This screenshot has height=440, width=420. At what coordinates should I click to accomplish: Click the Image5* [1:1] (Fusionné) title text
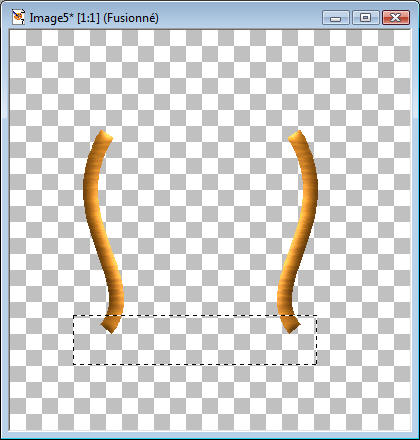click(94, 18)
